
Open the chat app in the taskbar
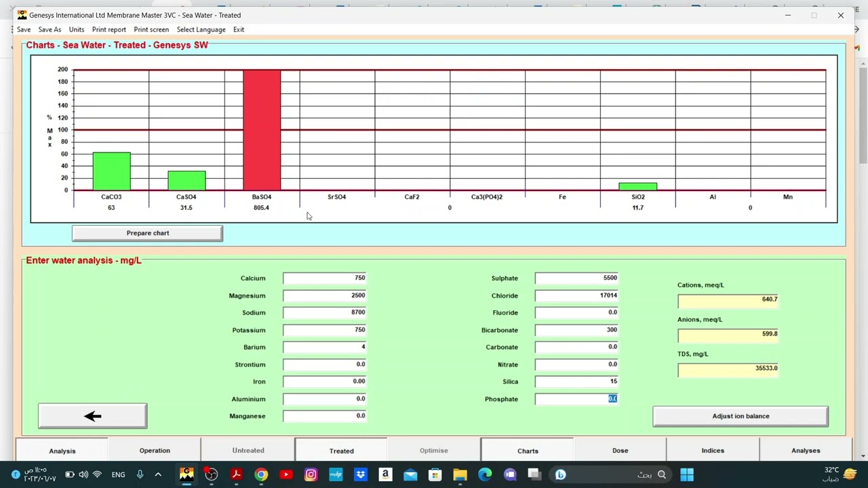pyautogui.click(x=510, y=474)
